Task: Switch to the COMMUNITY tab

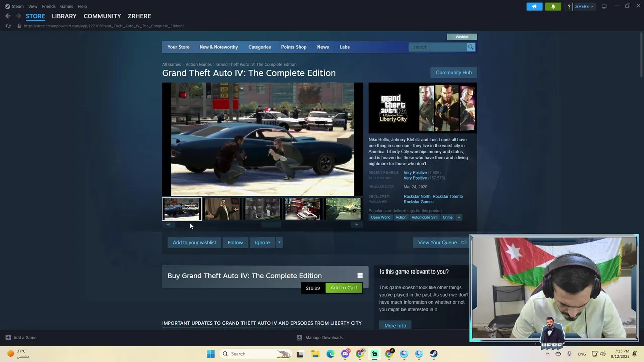Action: pyautogui.click(x=102, y=16)
